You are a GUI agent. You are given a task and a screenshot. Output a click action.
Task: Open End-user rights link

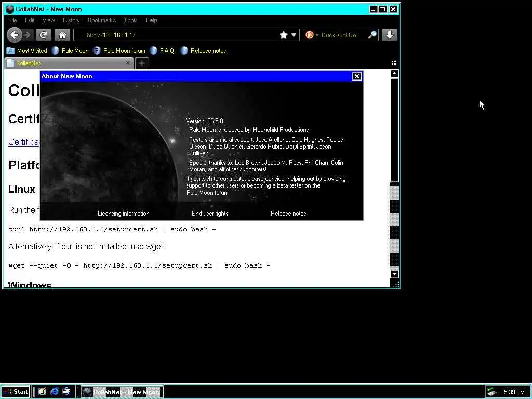[210, 214]
